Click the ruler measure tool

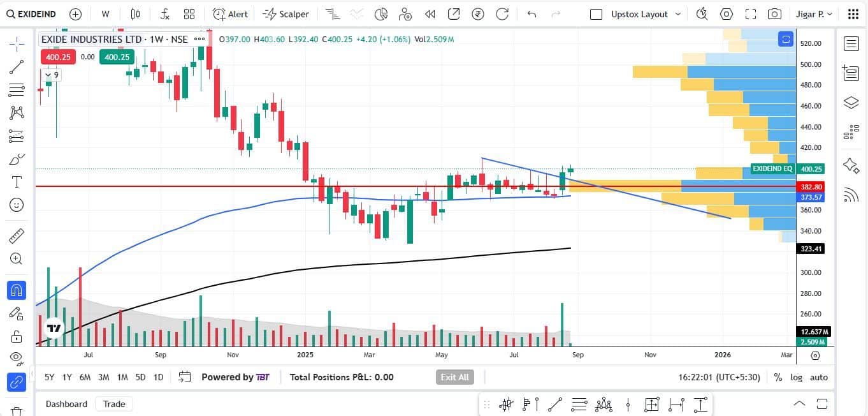tap(17, 236)
